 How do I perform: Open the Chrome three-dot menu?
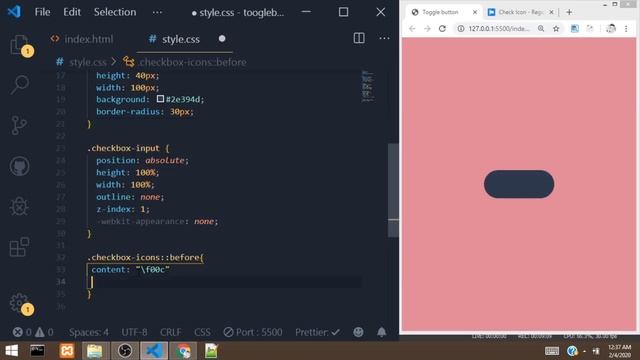click(x=626, y=29)
